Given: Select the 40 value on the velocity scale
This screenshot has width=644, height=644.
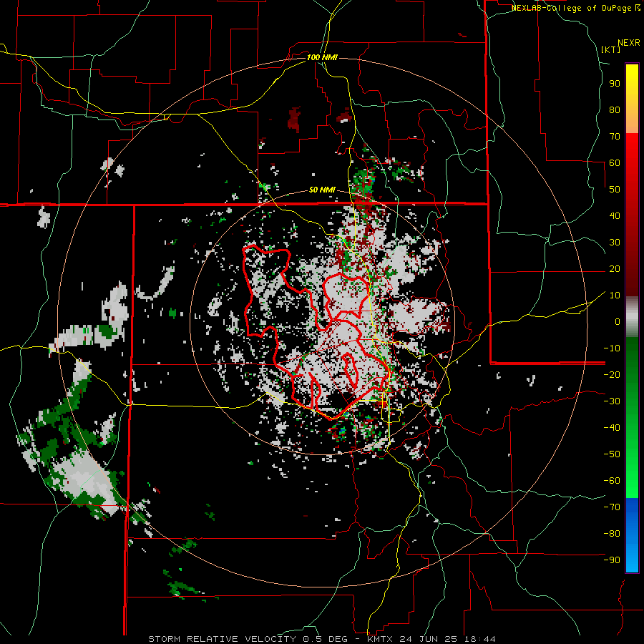Looking at the screenshot, I should click(x=615, y=215).
